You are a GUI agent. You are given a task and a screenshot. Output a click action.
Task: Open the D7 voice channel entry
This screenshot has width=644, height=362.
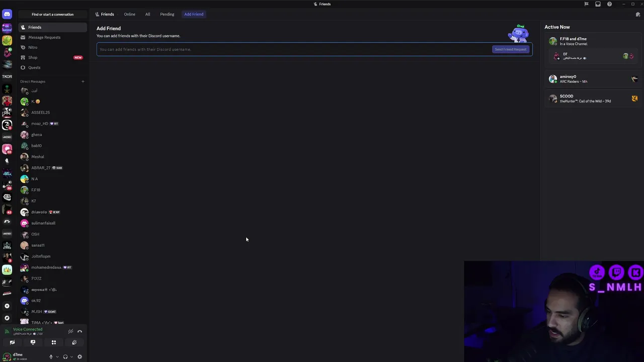click(594, 56)
